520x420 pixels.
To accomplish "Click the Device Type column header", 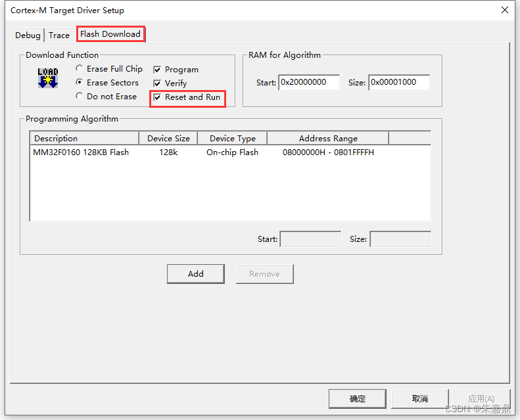I will coord(233,138).
